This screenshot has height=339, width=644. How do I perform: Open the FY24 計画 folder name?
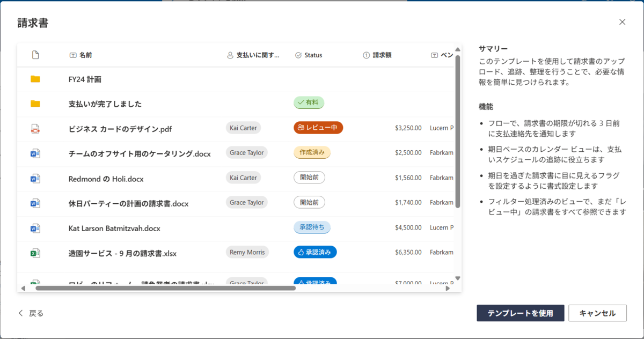tap(85, 79)
